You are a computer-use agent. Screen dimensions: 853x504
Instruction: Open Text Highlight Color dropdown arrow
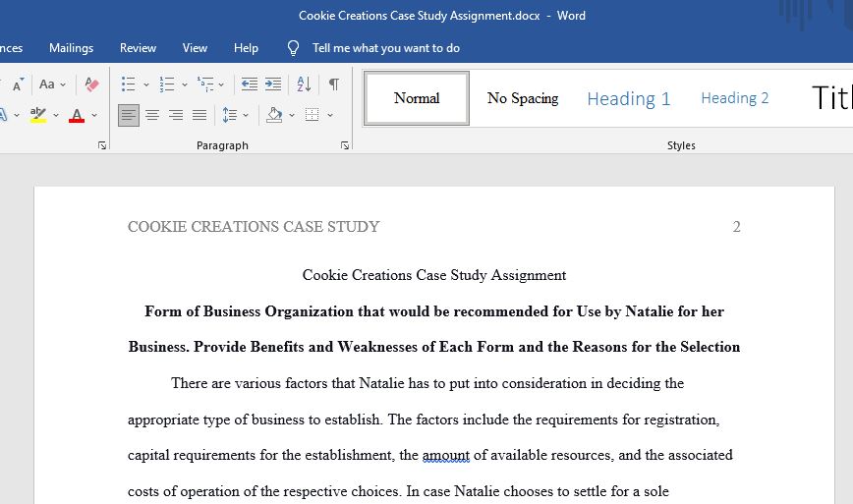[x=55, y=115]
